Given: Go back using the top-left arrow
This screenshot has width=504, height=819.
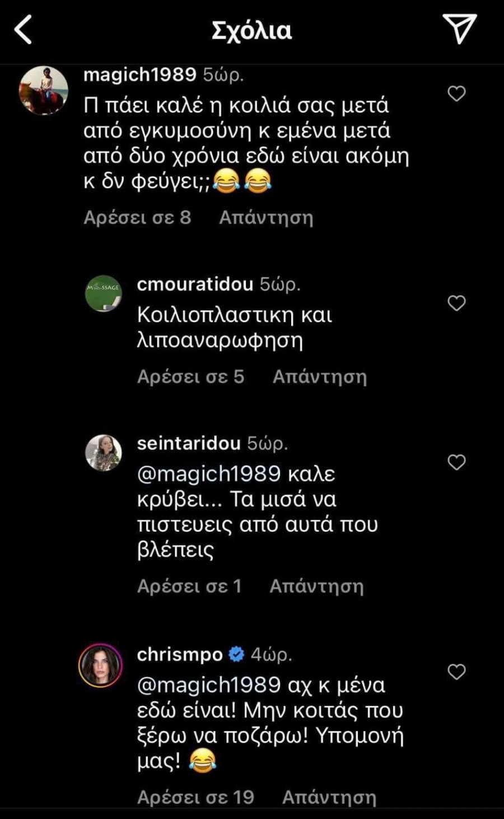Looking at the screenshot, I should coord(24,30).
